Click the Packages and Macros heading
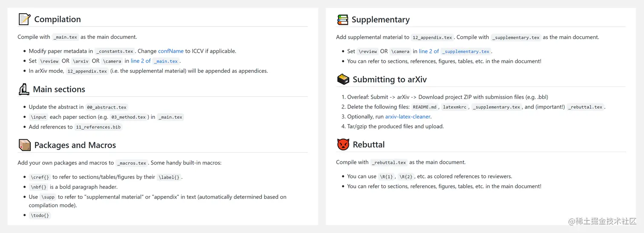Image resolution: width=644 pixels, height=233 pixels. point(75,145)
